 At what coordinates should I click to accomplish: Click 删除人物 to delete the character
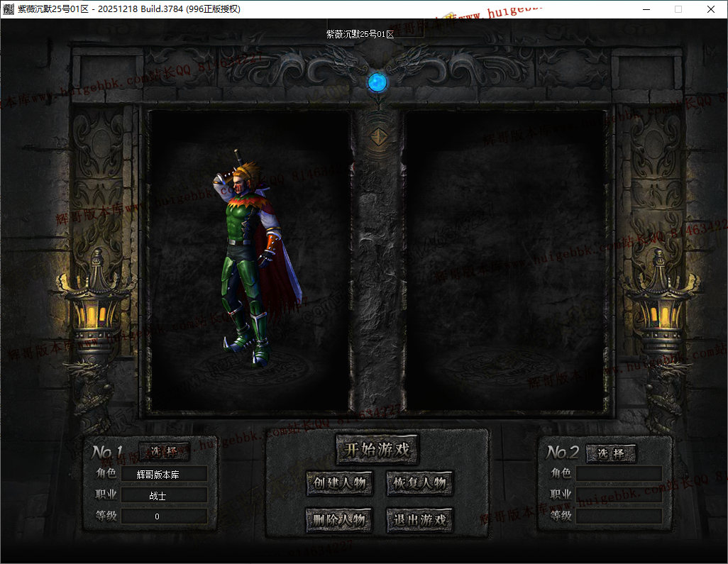[x=339, y=520]
